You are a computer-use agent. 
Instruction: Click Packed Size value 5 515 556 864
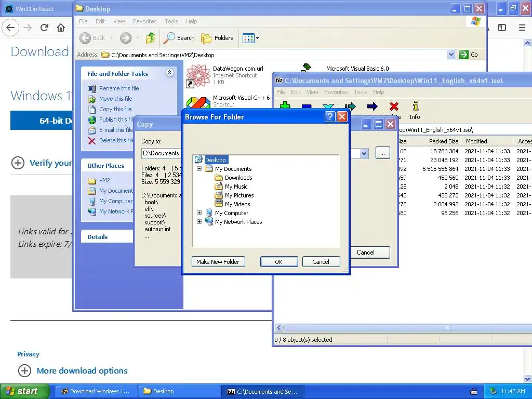[440, 169]
